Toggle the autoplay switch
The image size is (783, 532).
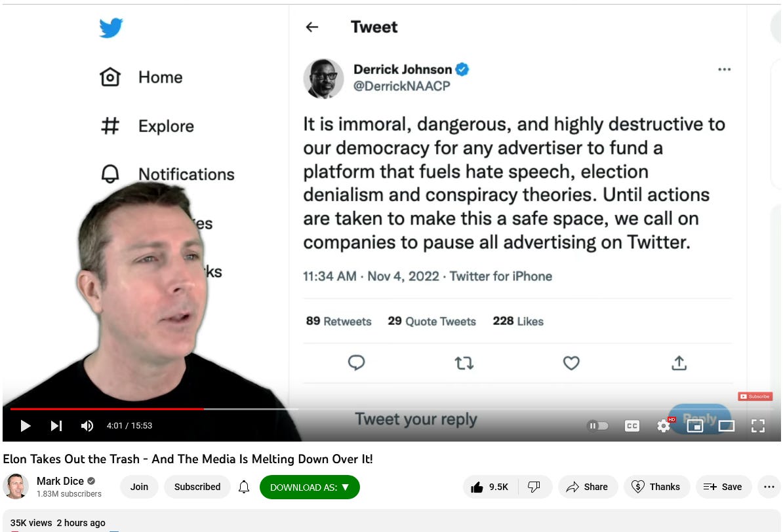click(x=597, y=426)
